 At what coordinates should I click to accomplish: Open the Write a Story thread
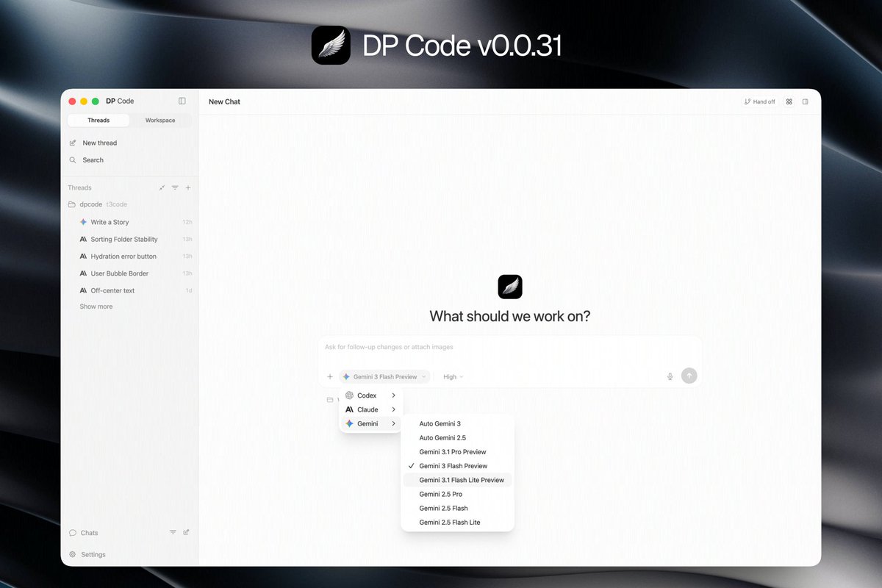click(110, 222)
